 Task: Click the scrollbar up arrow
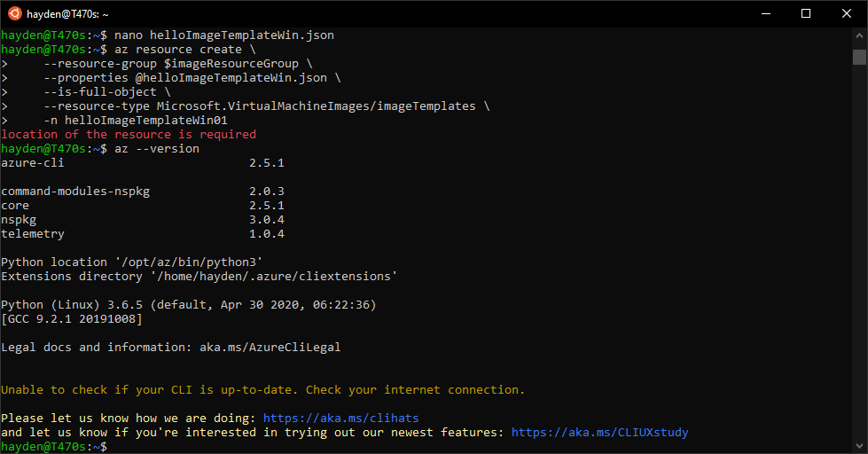tap(859, 35)
